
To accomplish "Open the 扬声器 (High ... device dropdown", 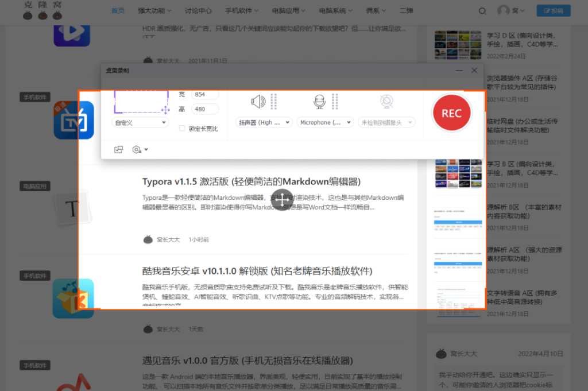I will (x=264, y=123).
